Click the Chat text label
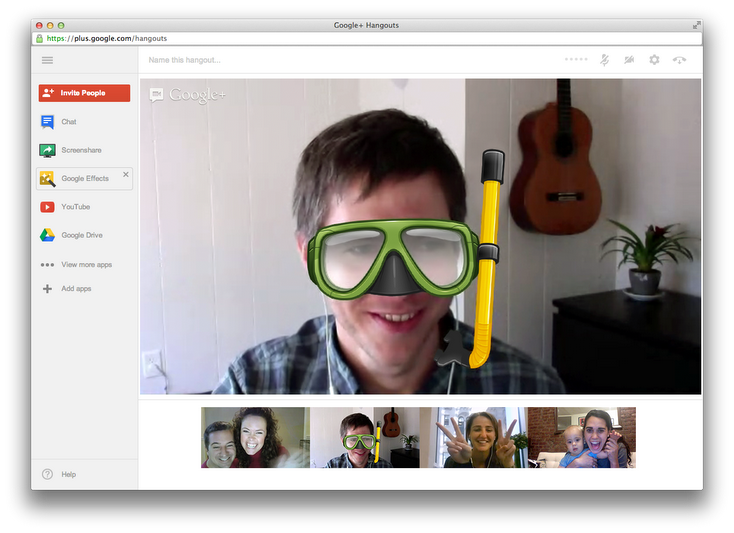The width and height of the screenshot is (734, 533). click(69, 122)
